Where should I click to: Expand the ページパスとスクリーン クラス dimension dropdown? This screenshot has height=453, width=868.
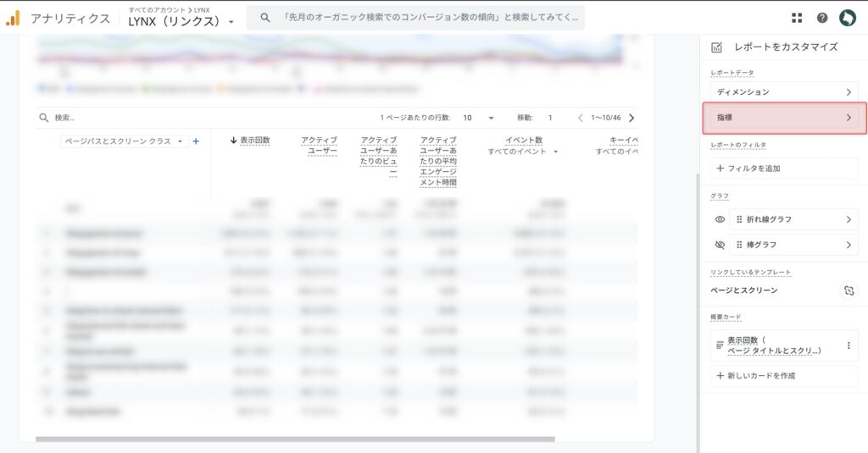click(125, 141)
